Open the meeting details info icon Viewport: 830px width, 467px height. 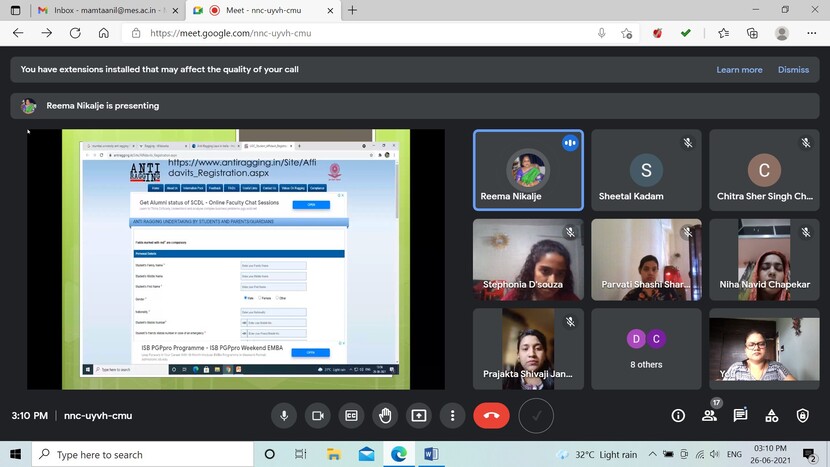pyautogui.click(x=678, y=415)
